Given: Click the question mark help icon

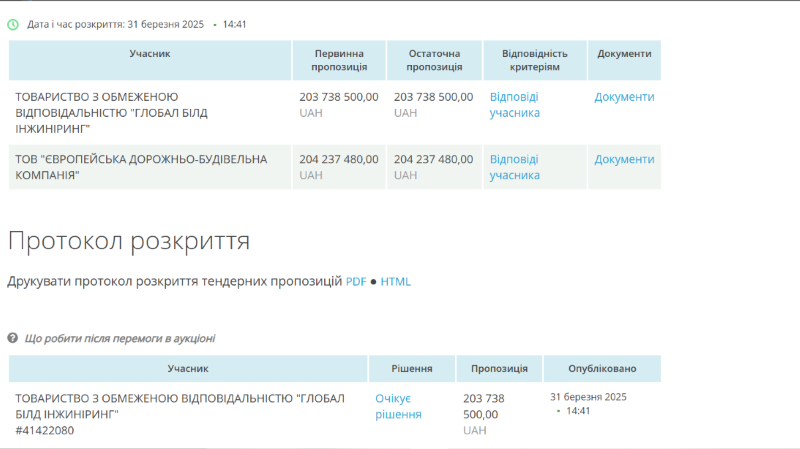Looking at the screenshot, I should coord(13,338).
